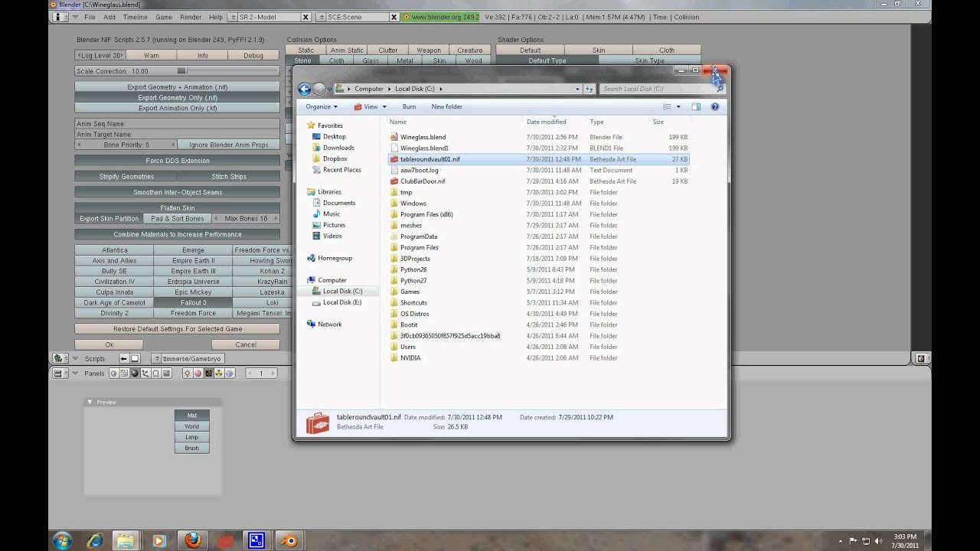Collapse the Preview panel triangle
The image size is (980, 551).
[x=90, y=402]
